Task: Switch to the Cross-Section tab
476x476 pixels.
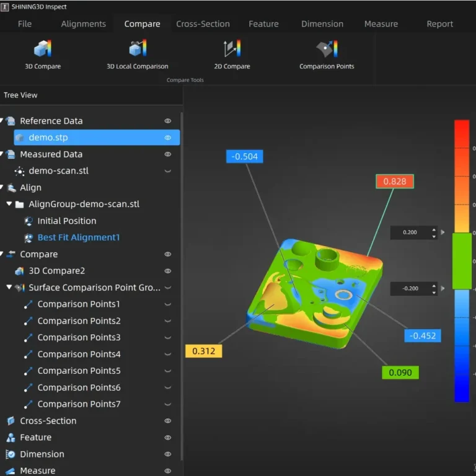Action: (x=203, y=24)
